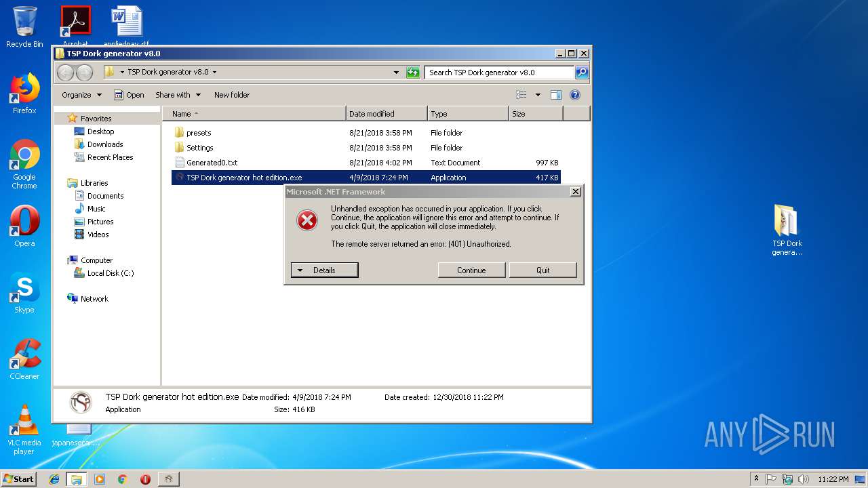Open the Opera browser desktop icon
The width and height of the screenshot is (868, 488).
(24, 226)
